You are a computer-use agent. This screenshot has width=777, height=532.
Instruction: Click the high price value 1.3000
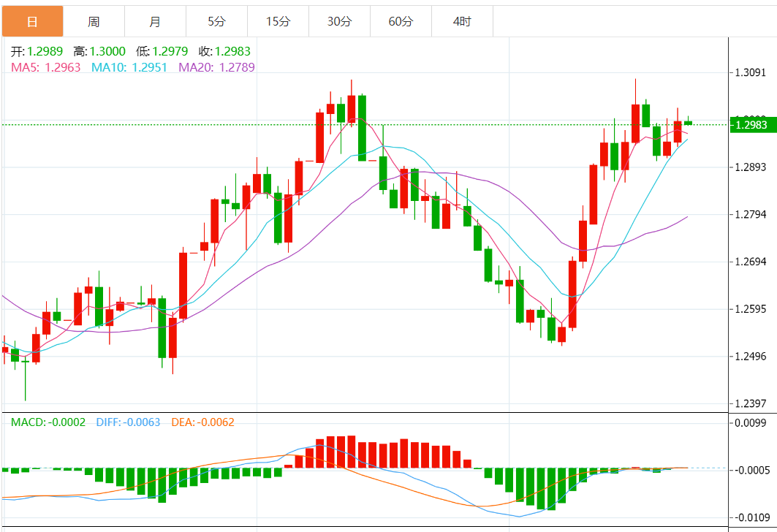107,51
